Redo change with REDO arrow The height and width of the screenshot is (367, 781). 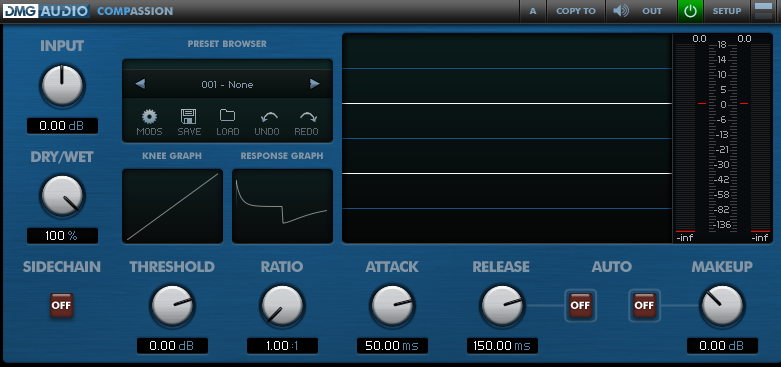pyautogui.click(x=306, y=122)
